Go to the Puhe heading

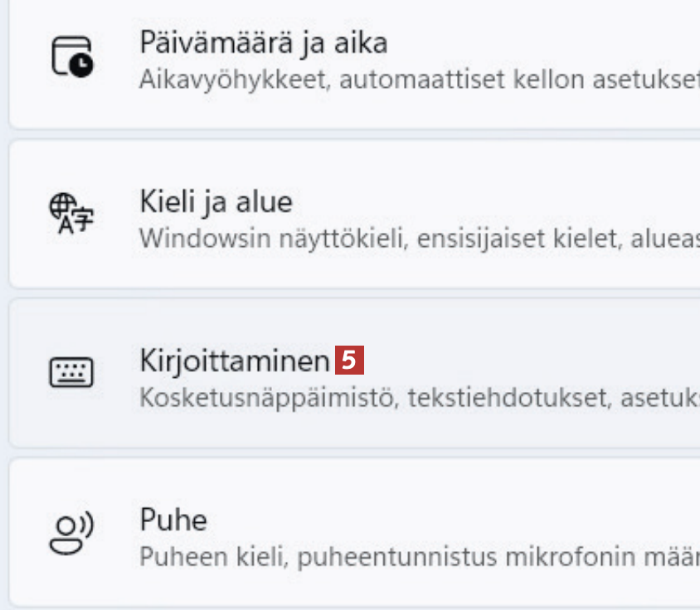tap(173, 520)
